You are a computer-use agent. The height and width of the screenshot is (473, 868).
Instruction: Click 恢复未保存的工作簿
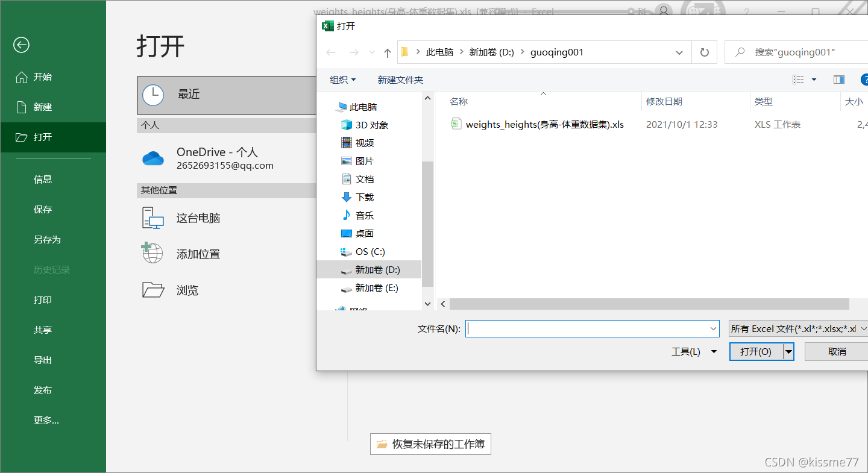click(x=430, y=444)
